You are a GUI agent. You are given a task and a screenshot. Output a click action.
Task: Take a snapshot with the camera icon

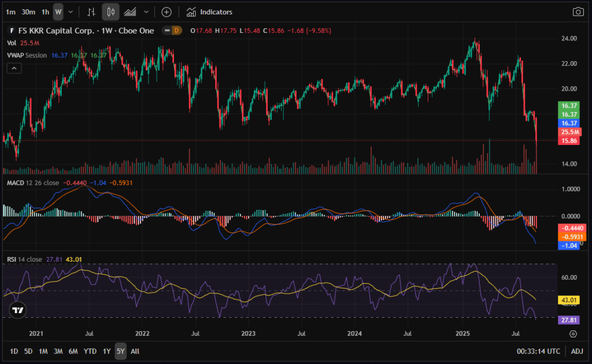578,12
